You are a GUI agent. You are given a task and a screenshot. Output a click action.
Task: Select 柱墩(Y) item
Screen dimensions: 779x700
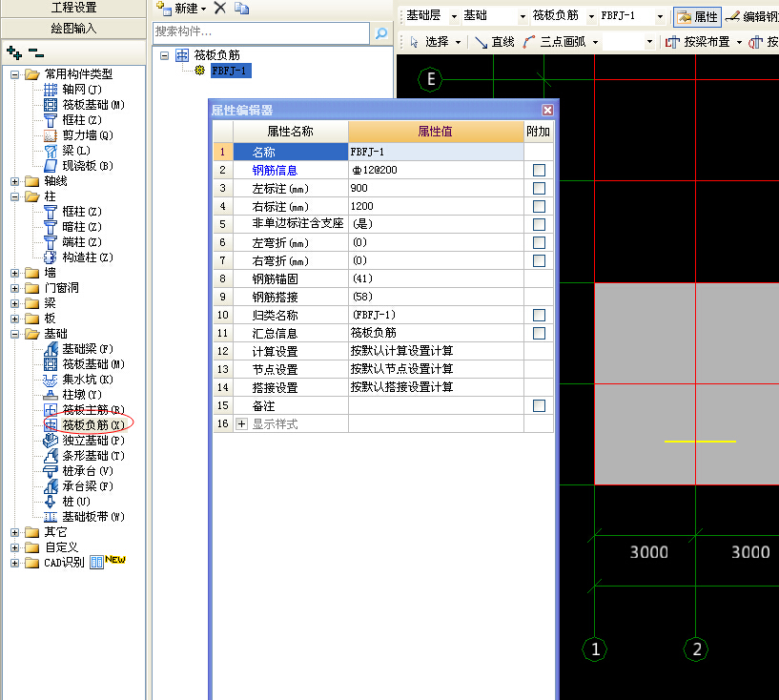(x=72, y=395)
